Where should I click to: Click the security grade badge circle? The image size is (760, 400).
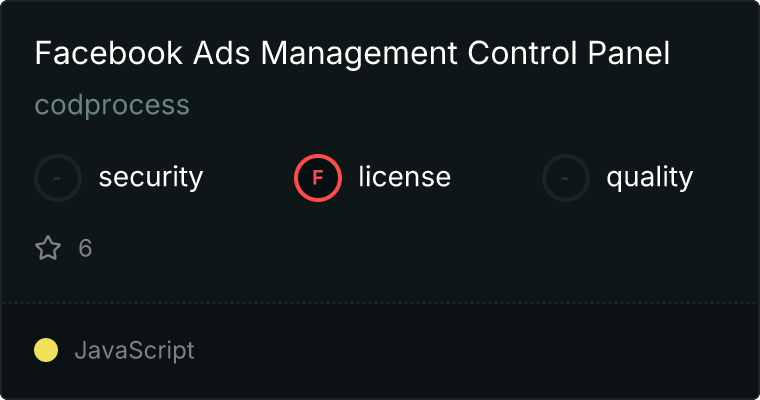(x=58, y=178)
